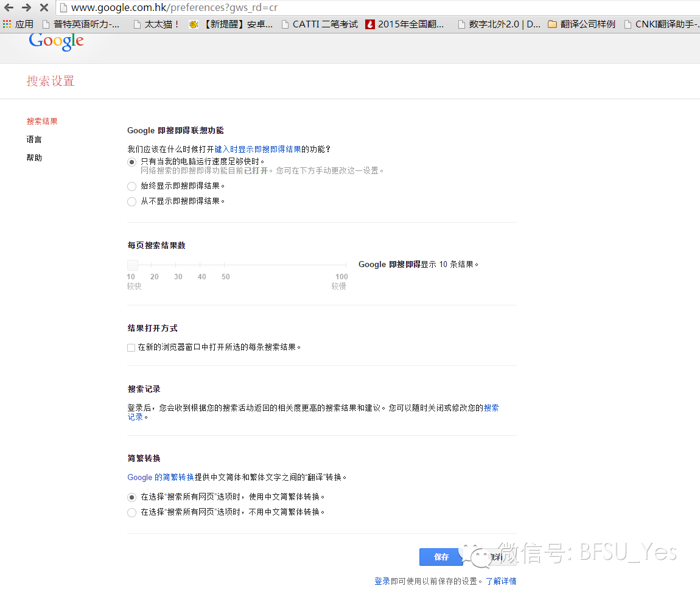Viewport: 700px width, 589px height.
Task: Click the 搜索设置 page heading
Action: tap(51, 81)
